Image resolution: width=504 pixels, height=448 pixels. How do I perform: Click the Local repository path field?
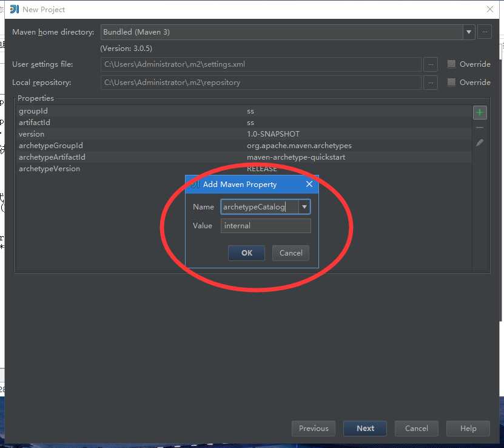261,83
